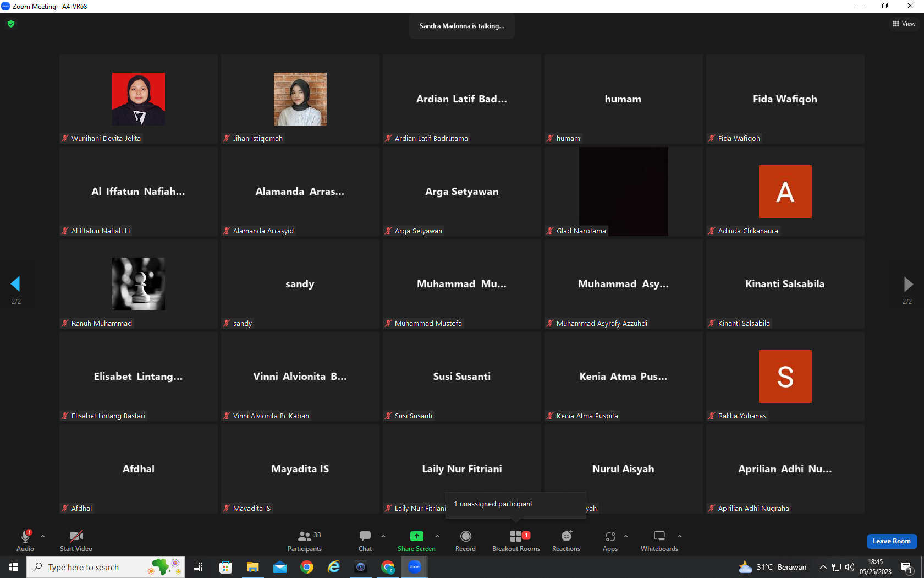Click the taskbar search box
The height and width of the screenshot is (578, 924).
pos(106,567)
